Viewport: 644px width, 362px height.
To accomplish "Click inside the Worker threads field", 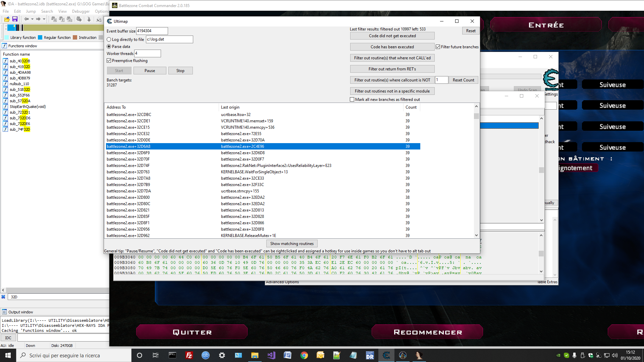I will coord(147,53).
